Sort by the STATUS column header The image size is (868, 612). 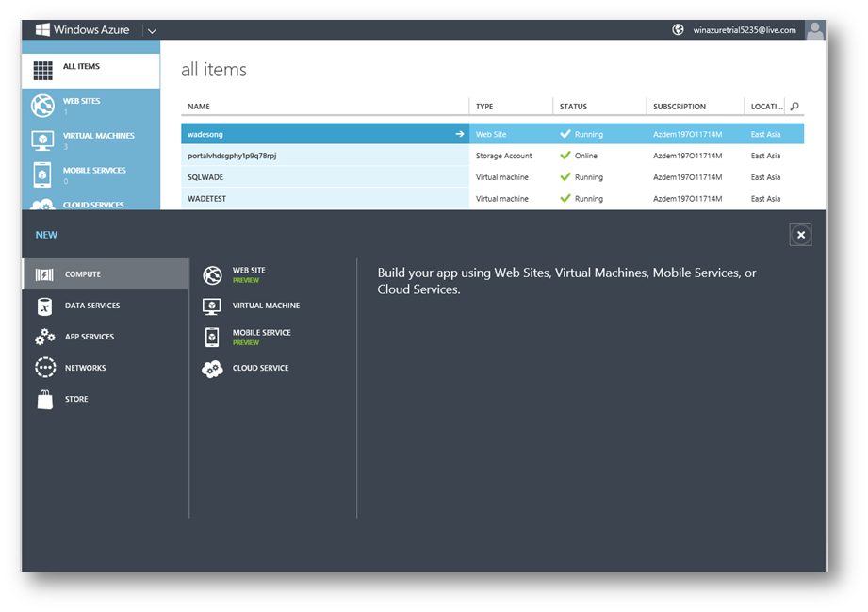tap(573, 107)
